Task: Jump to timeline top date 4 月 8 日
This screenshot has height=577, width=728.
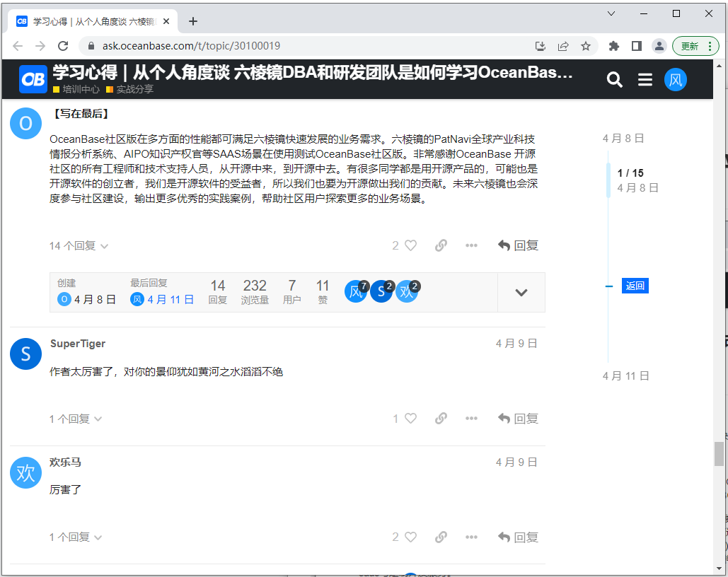Action: (623, 139)
